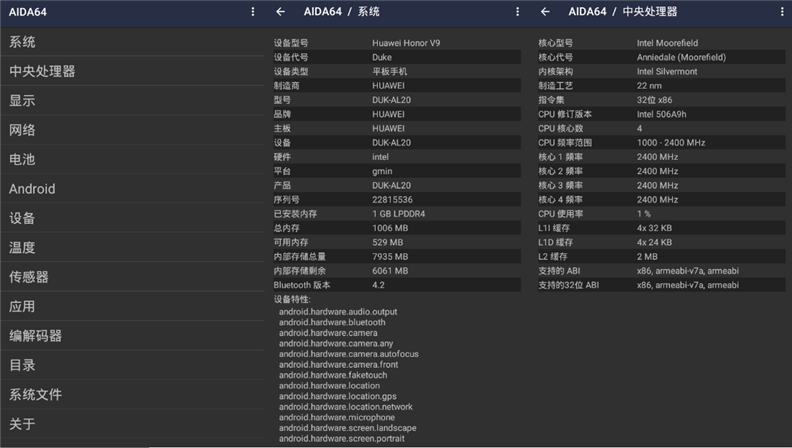The image size is (792, 448).
Task: Open the 系统文件 category
Action: [x=132, y=394]
